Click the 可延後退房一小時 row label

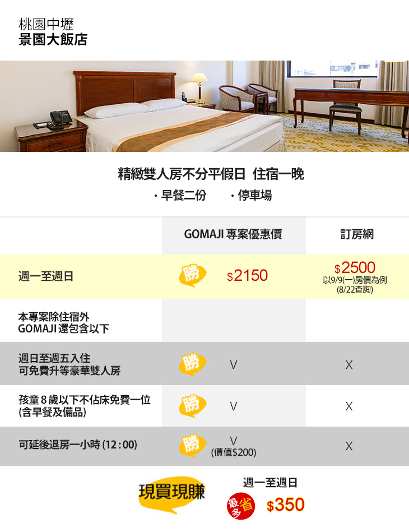(x=78, y=445)
